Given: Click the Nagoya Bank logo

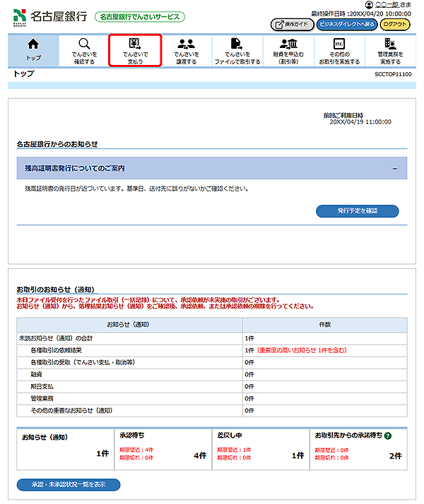Looking at the screenshot, I should click(x=49, y=16).
